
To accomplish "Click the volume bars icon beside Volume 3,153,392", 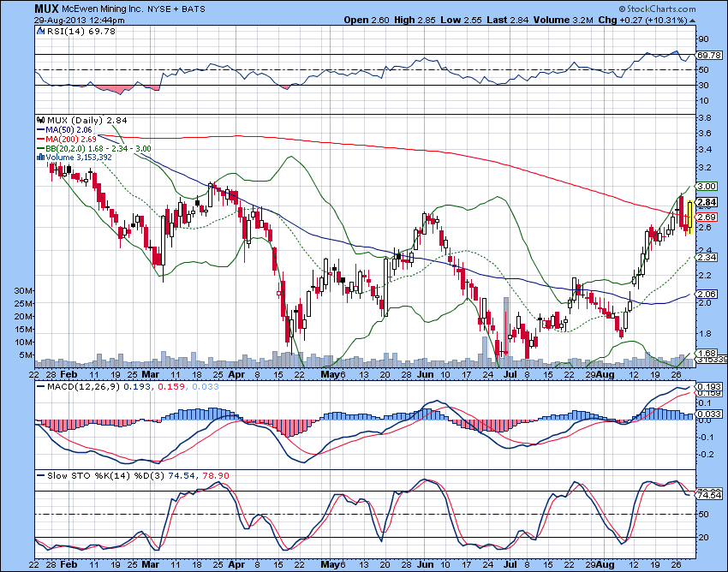I will pos(40,158).
